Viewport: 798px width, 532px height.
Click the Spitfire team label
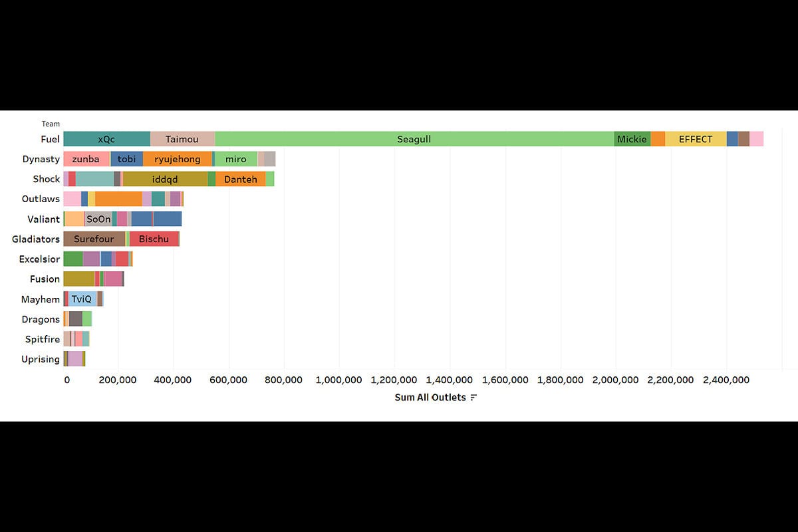tap(43, 339)
